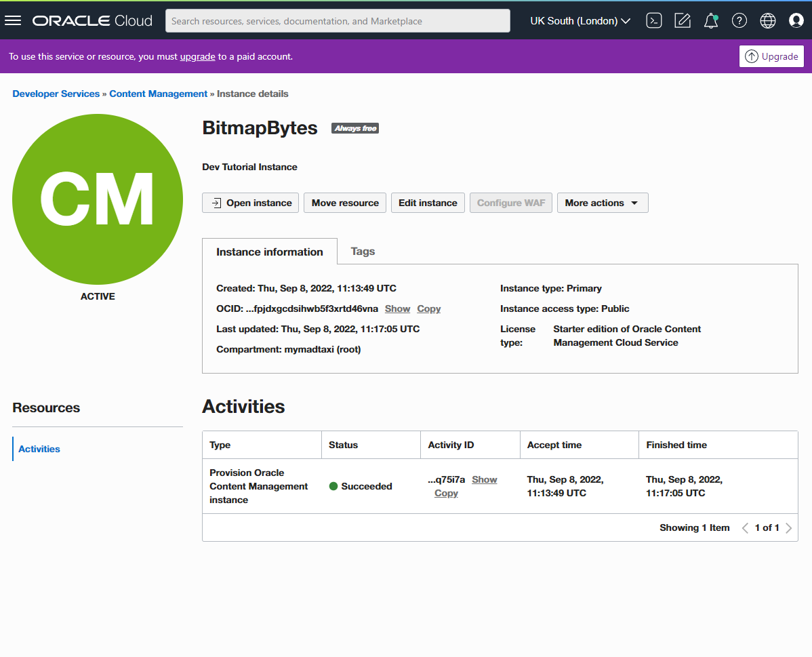
Task: Click the Always free badge
Action: click(x=355, y=129)
